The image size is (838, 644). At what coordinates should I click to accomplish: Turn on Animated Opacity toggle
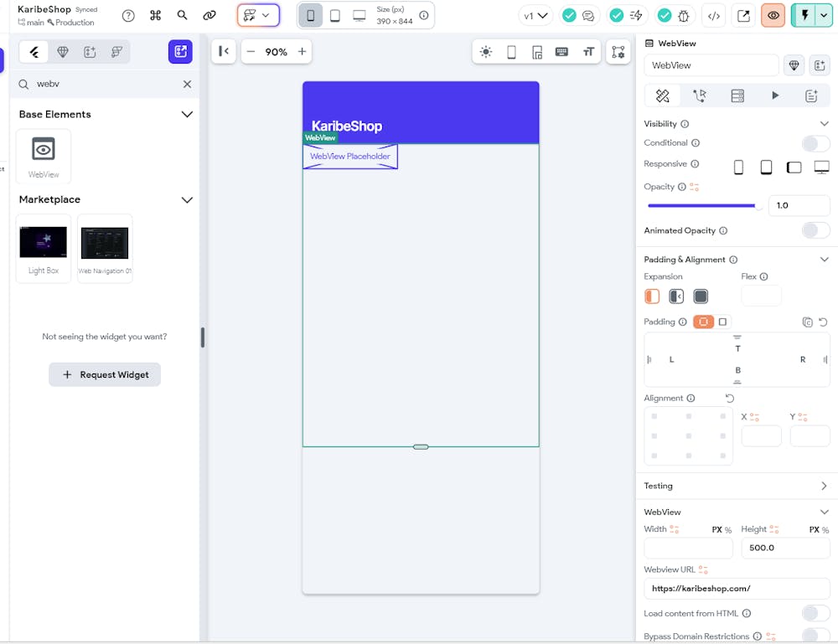(x=815, y=230)
